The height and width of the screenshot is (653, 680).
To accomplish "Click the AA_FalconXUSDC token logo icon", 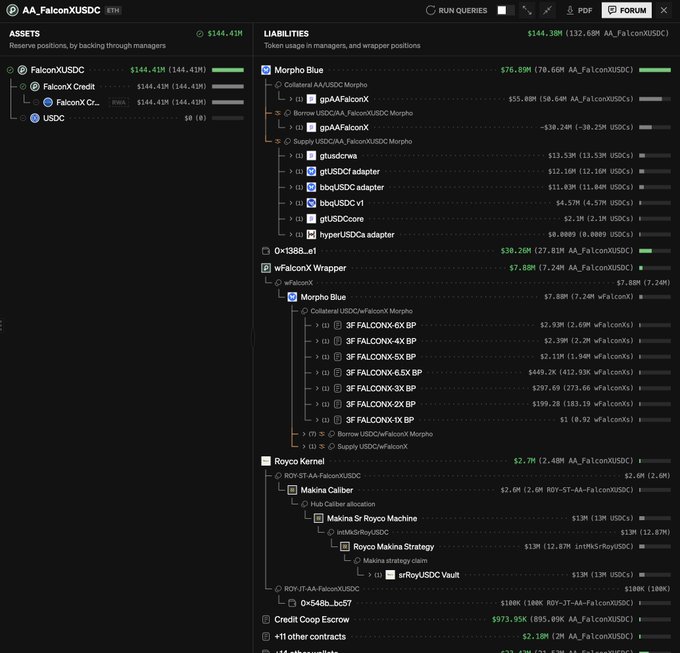I will (12, 10).
